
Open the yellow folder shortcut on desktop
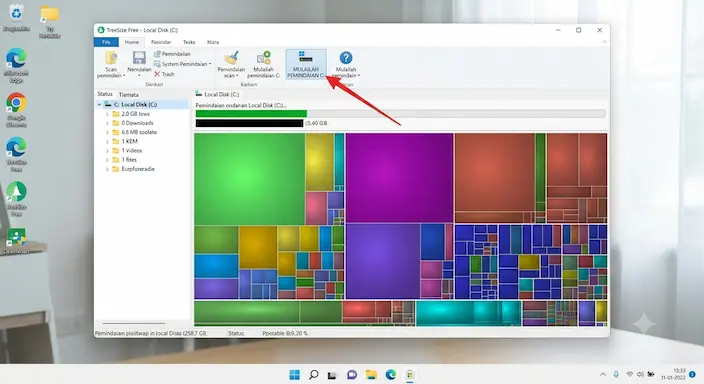tap(49, 21)
